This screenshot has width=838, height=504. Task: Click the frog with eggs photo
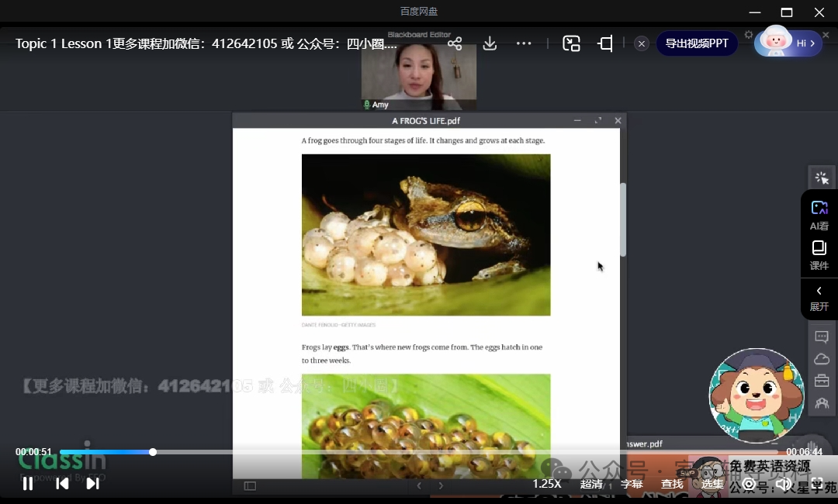pos(426,235)
